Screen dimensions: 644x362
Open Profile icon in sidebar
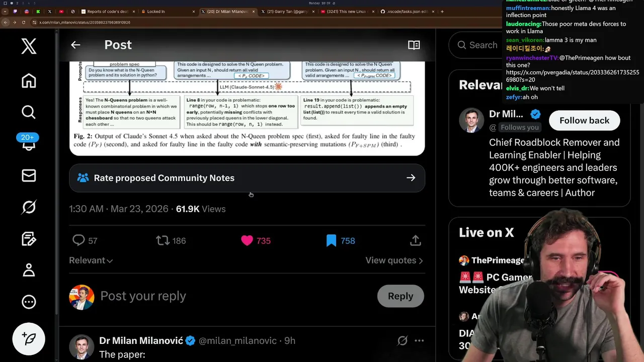click(x=29, y=270)
